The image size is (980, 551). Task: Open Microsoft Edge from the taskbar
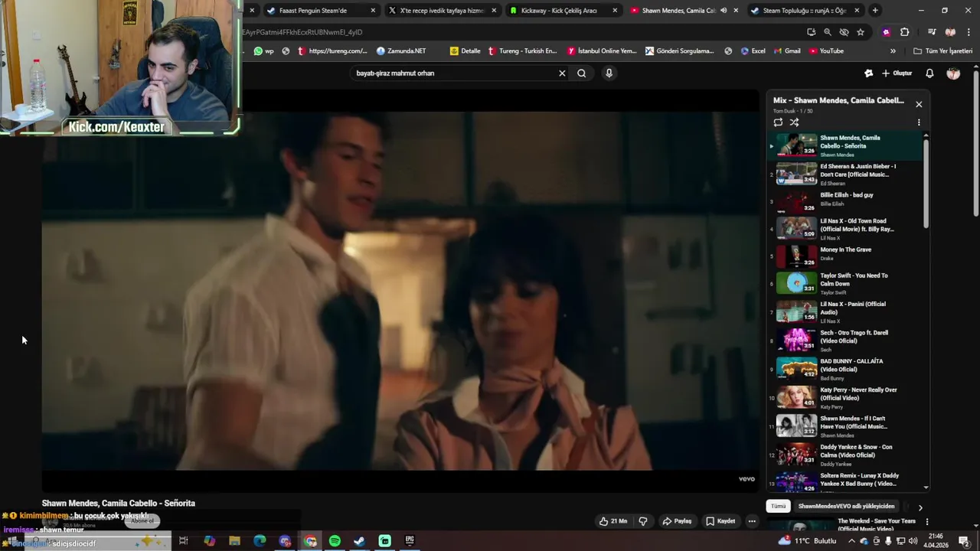[x=260, y=541]
